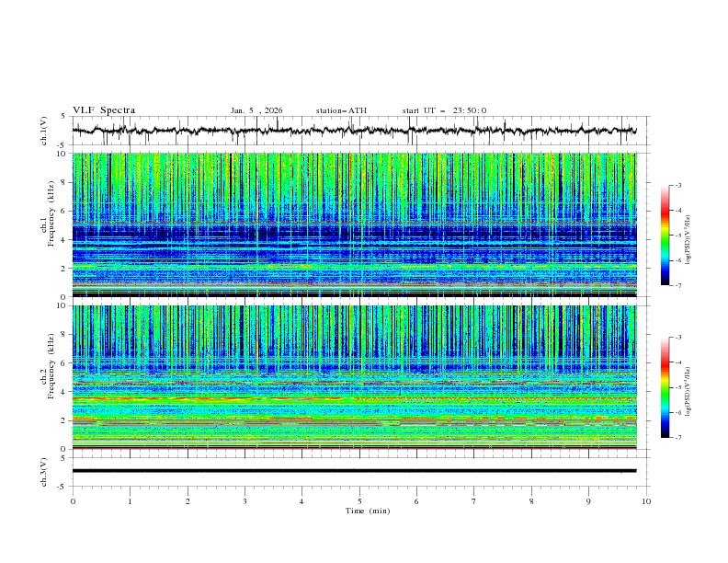Click the VLF Spectra title text

click(x=104, y=110)
